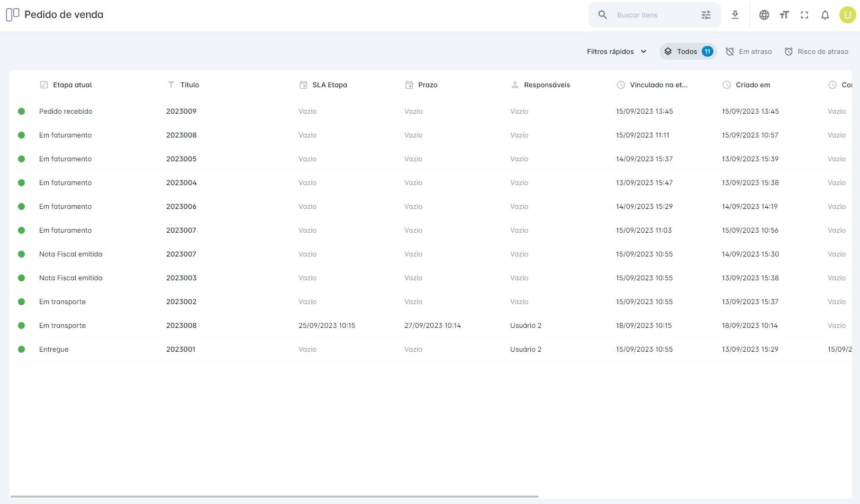Sort by Etapa atual column header
860x504 pixels.
73,85
